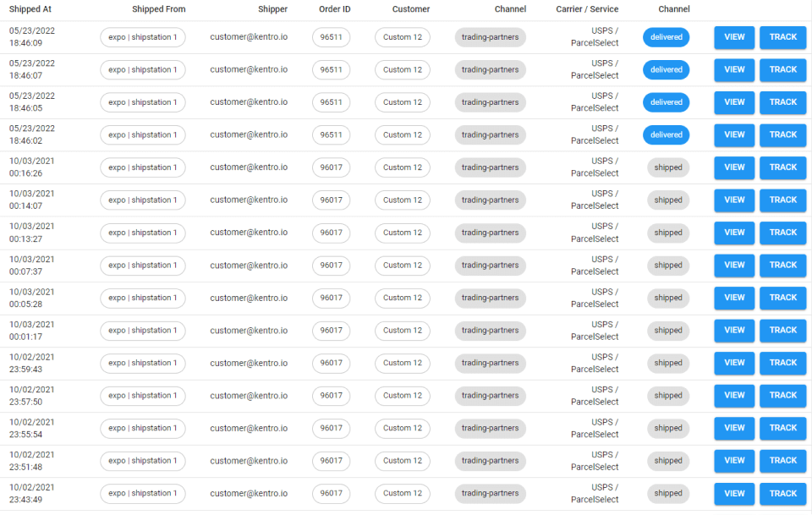View the shipment shipped at 23:51:48
The height and width of the screenshot is (515, 812).
coord(734,461)
